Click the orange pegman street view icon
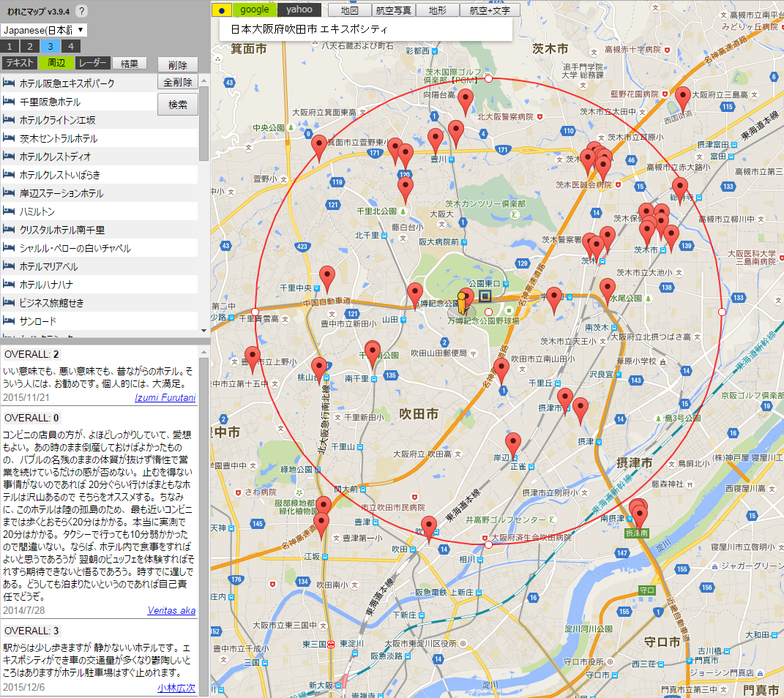 tap(461, 303)
